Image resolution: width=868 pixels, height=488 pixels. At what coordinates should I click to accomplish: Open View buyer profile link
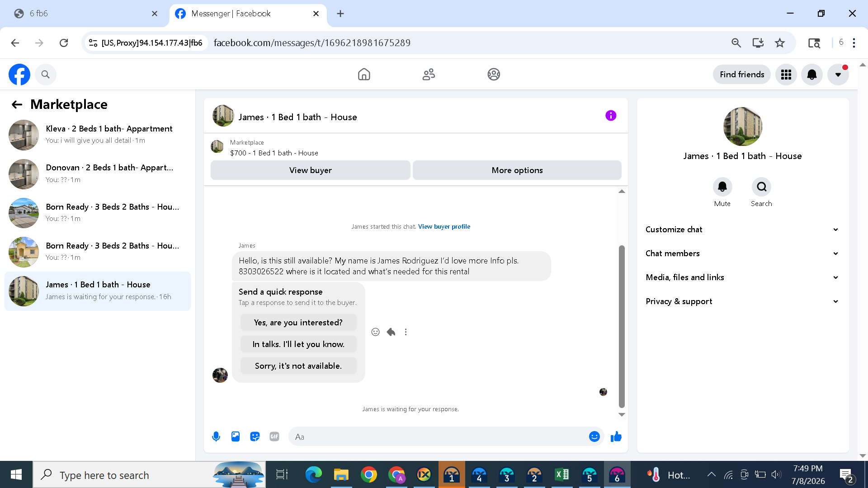pyautogui.click(x=444, y=227)
